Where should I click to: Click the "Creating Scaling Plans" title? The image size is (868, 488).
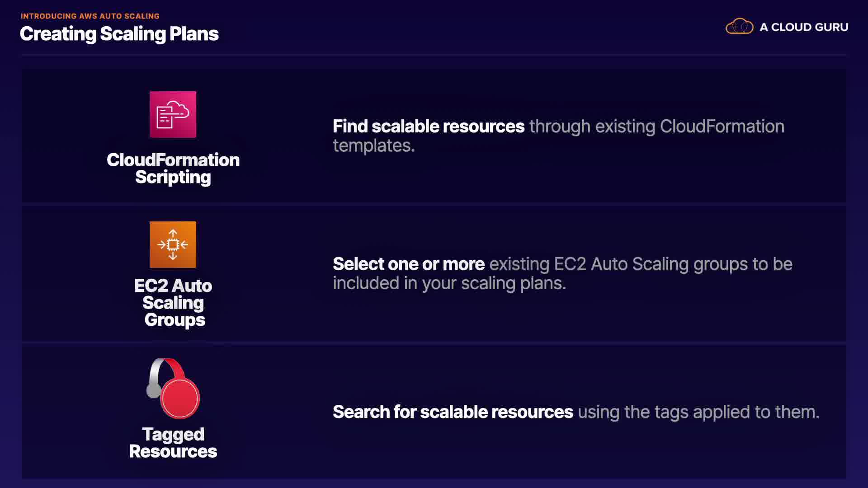point(119,34)
